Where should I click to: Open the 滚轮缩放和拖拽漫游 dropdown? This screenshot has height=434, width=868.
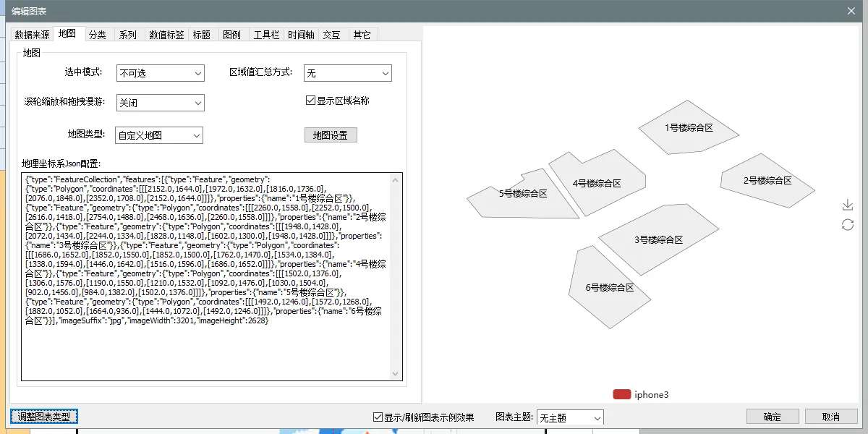point(160,103)
